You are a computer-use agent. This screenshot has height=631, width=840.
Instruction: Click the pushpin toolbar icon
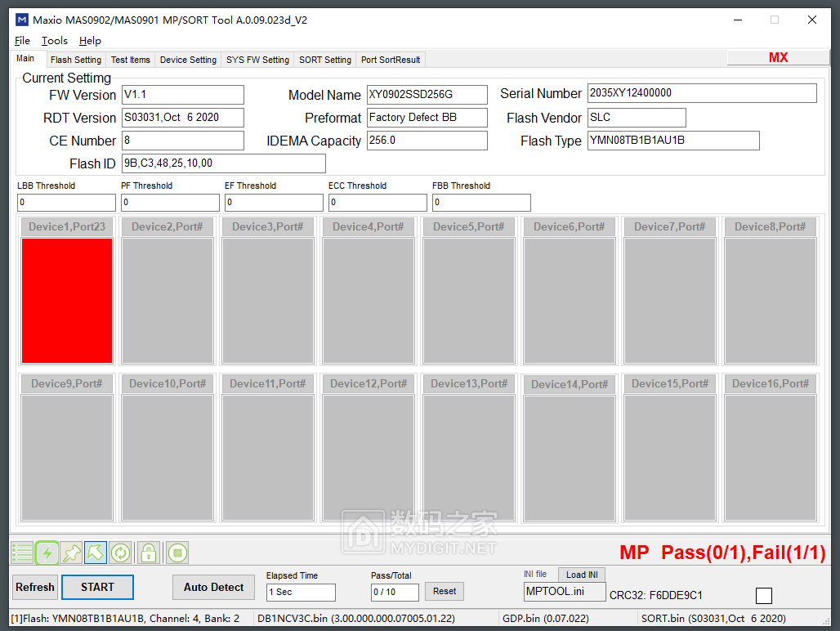click(x=71, y=553)
